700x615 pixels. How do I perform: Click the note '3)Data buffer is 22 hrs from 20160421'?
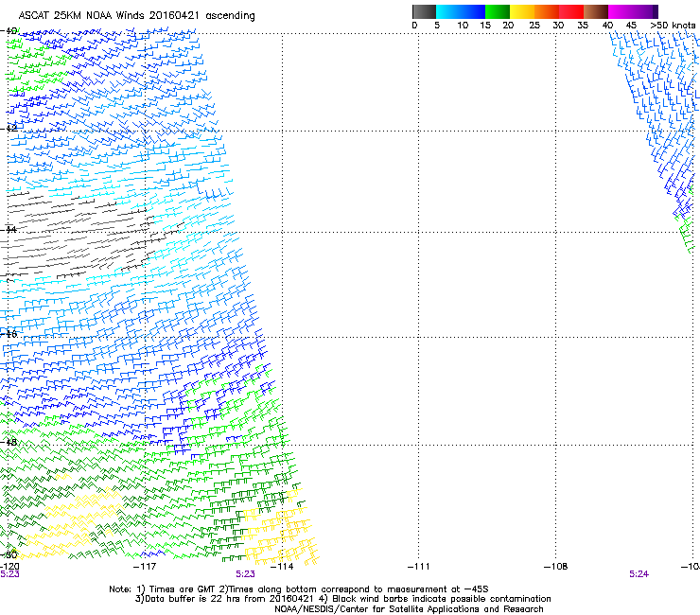[224, 599]
